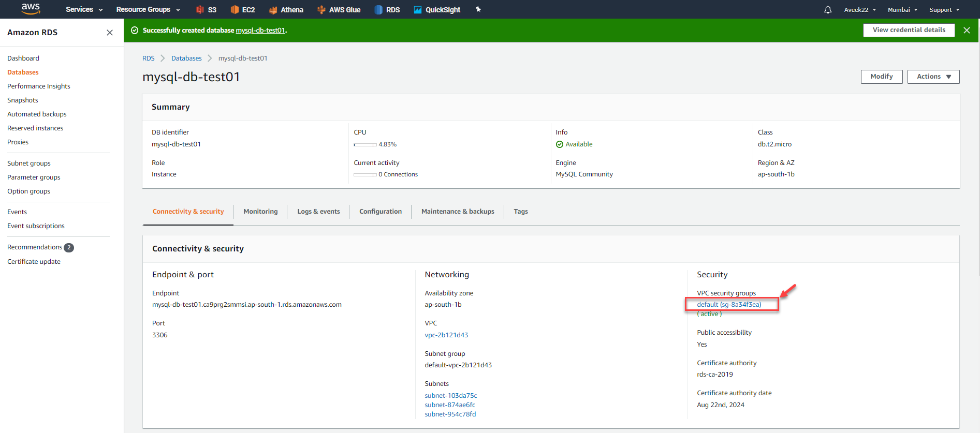Switch to the Monitoring tab
980x433 pixels.
tap(260, 212)
